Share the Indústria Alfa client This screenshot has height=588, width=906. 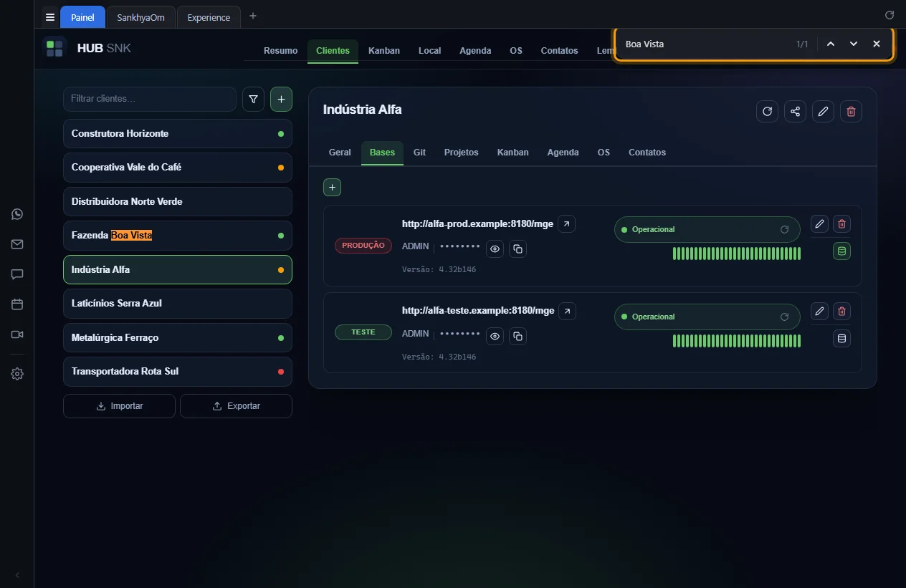tap(795, 111)
